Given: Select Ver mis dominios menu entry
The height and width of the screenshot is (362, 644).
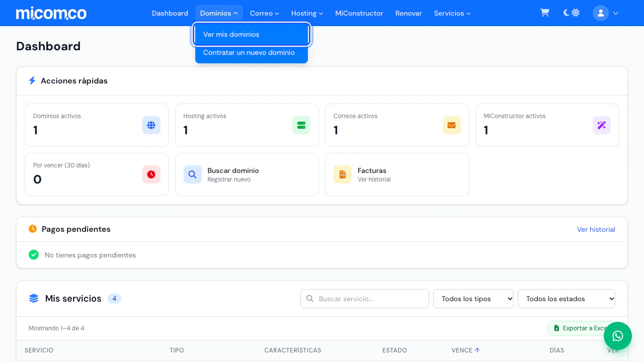Looking at the screenshot, I should tap(252, 34).
